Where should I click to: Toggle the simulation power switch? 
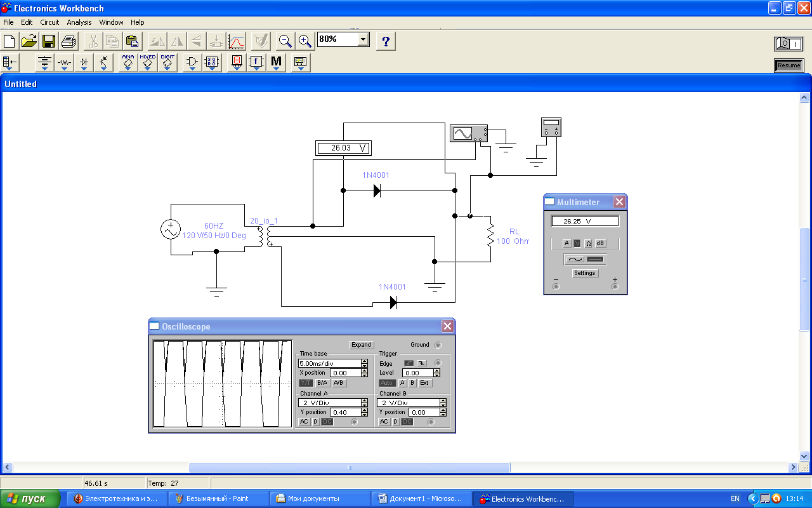coord(789,44)
